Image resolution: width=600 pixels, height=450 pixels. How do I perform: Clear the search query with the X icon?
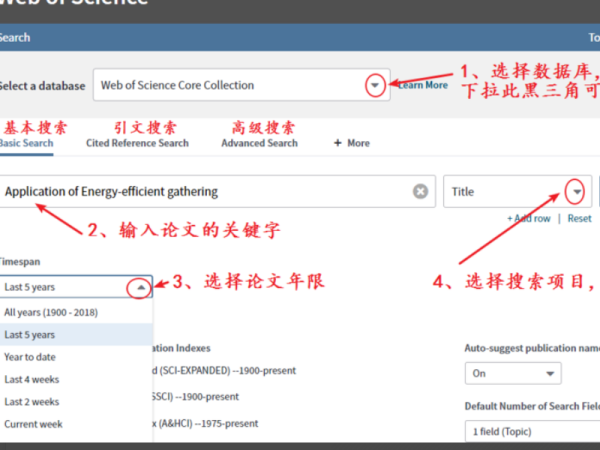(420, 191)
